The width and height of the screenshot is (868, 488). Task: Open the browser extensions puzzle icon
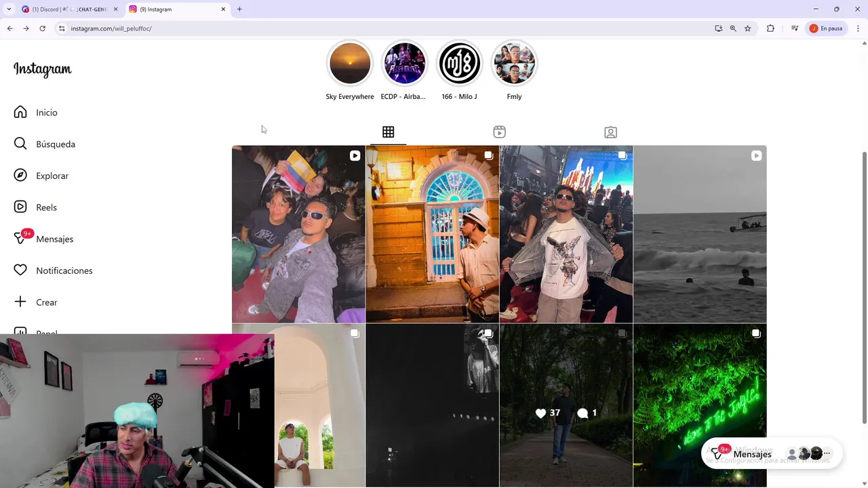[x=770, y=28]
